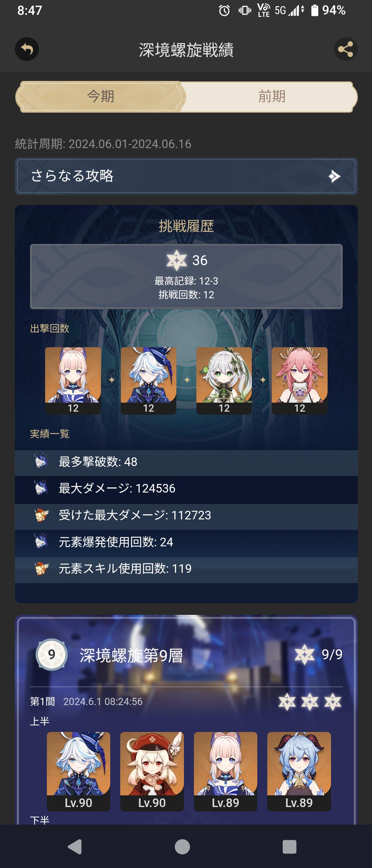Tap the back arrow icon

[27, 49]
